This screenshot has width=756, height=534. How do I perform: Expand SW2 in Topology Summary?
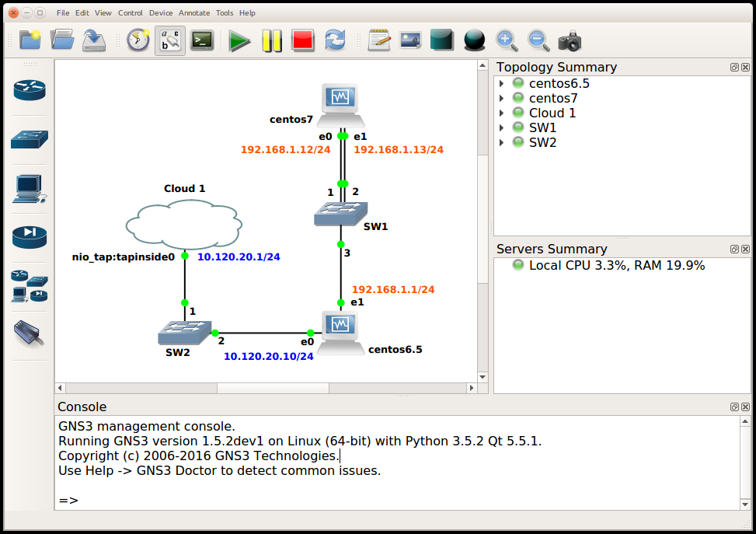point(501,142)
